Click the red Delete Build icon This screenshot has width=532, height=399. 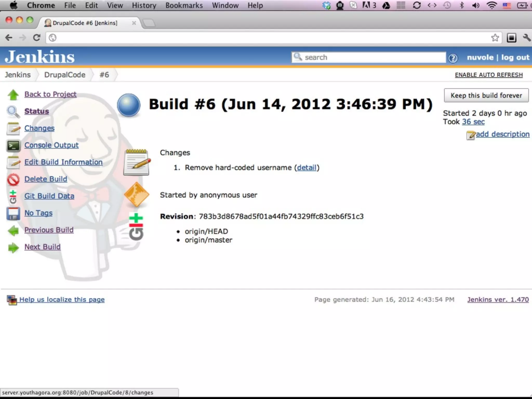13,179
